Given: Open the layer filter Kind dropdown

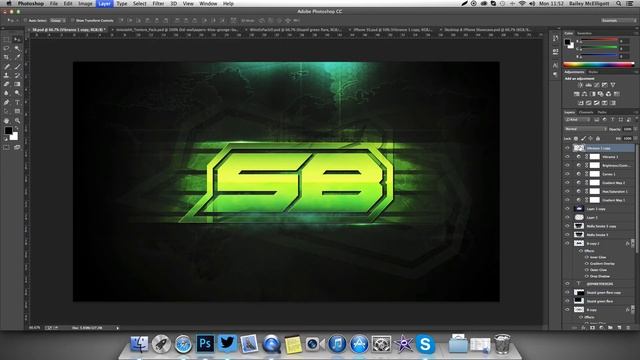Looking at the screenshot, I should tap(578, 120).
